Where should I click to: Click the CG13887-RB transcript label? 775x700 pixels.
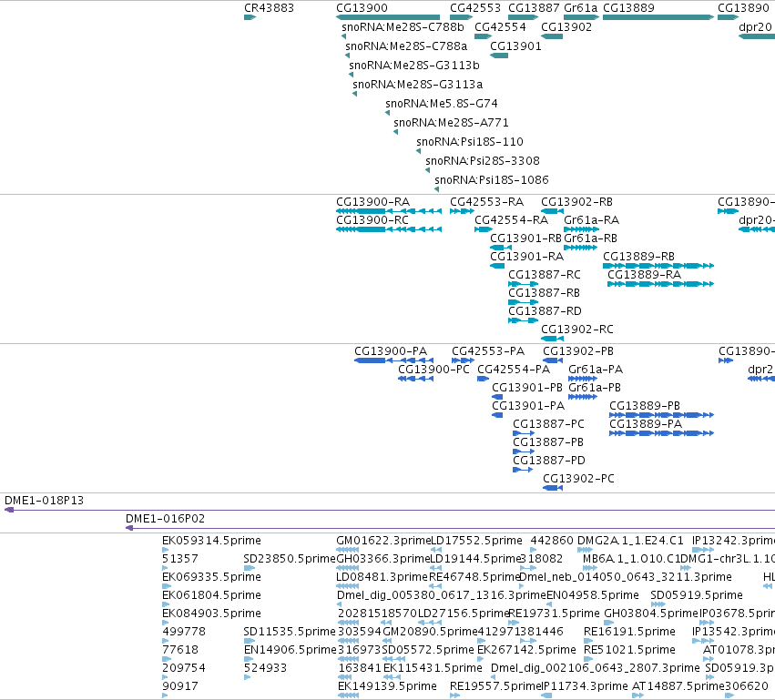[x=544, y=293]
